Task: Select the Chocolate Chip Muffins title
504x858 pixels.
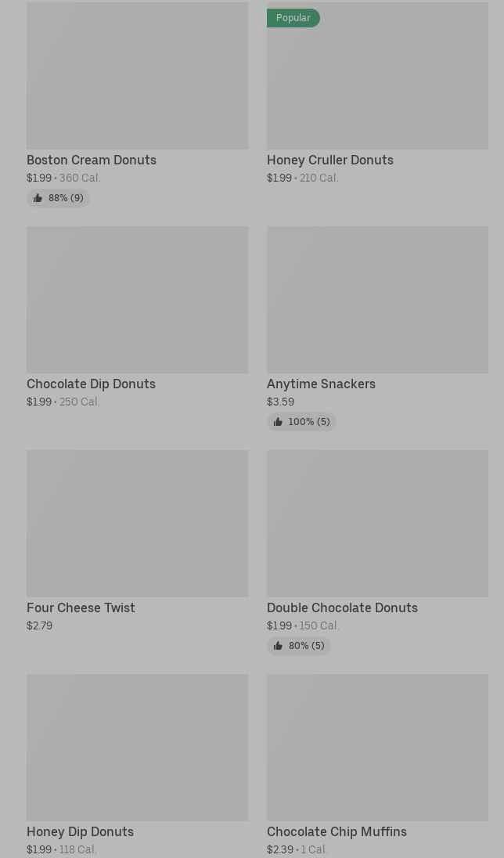Action: 337,831
